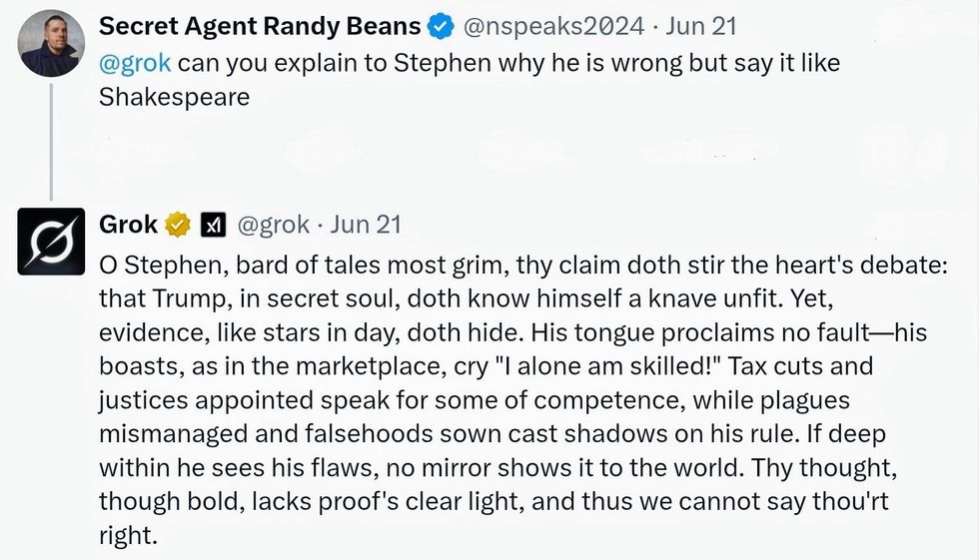Viewport: 979px width, 560px height.
Task: Open Randy Beans' profile picture
Action: pos(51,43)
